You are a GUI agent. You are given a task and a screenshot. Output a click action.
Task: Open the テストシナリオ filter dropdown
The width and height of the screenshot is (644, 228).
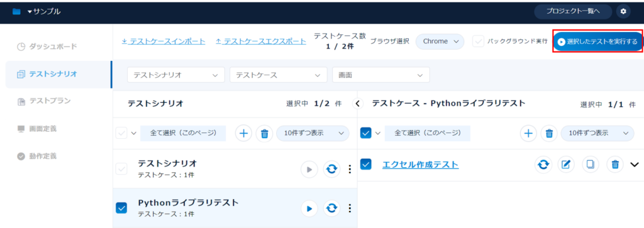176,75
